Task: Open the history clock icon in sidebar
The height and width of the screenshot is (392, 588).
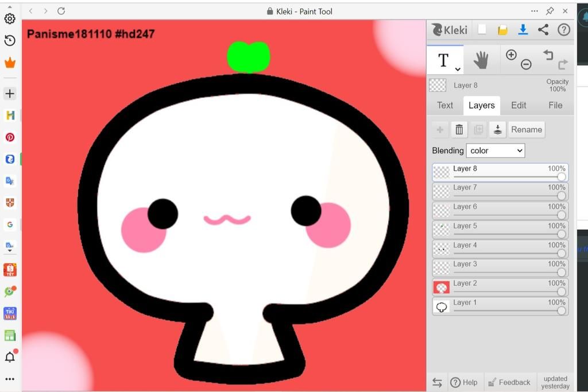Action: tap(10, 41)
